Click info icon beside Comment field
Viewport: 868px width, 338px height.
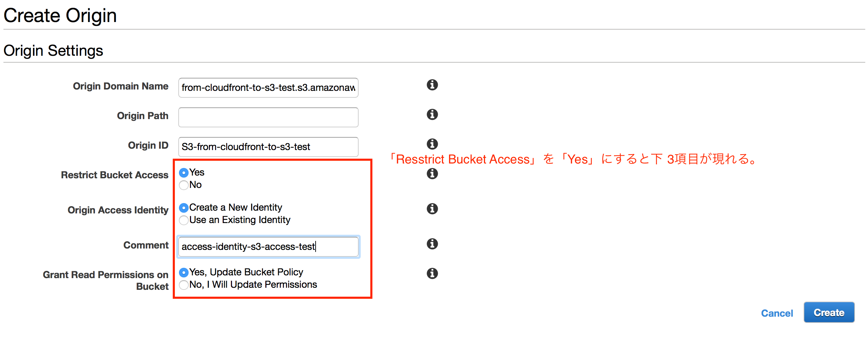[432, 244]
